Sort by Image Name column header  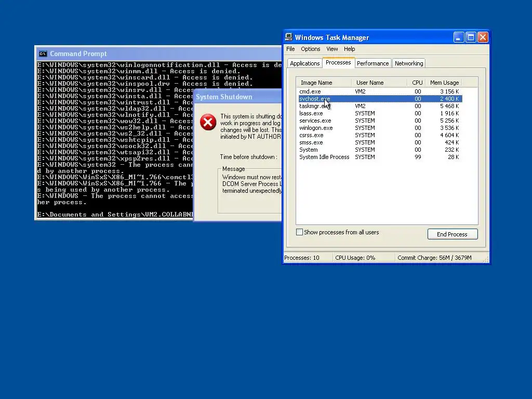(x=324, y=83)
